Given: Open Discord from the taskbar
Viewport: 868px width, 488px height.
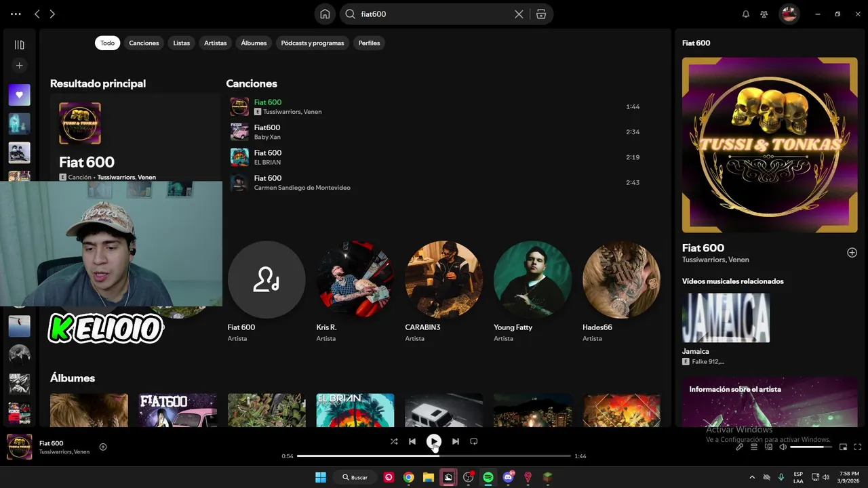Looking at the screenshot, I should pos(508,477).
